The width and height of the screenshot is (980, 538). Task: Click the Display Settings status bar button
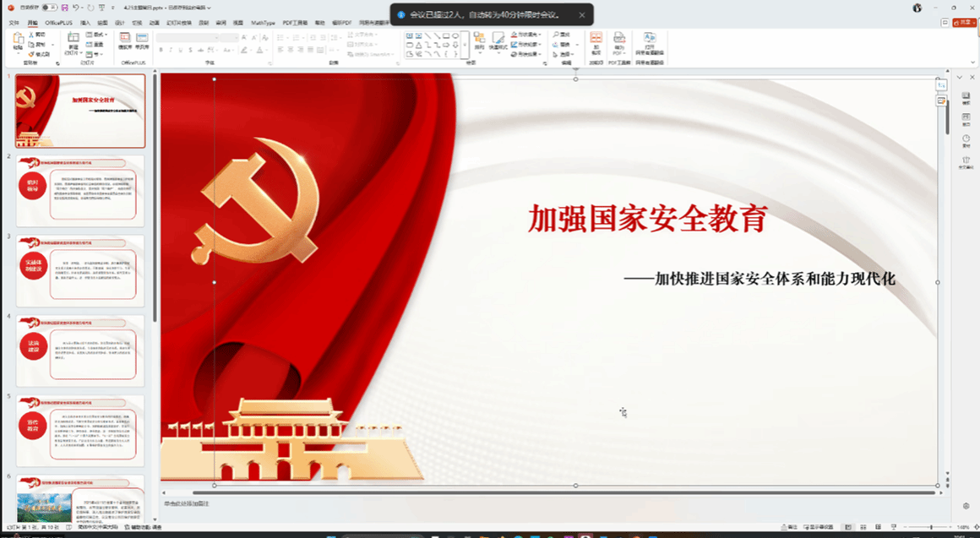click(819, 527)
